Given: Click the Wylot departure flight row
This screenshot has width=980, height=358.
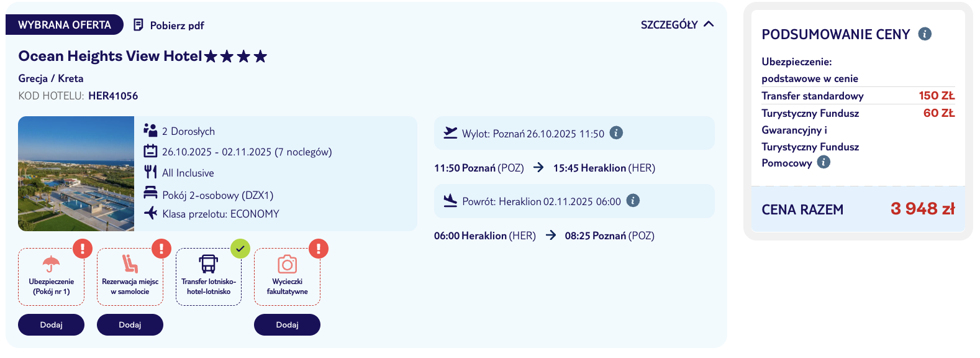Looking at the screenshot, I should (574, 133).
